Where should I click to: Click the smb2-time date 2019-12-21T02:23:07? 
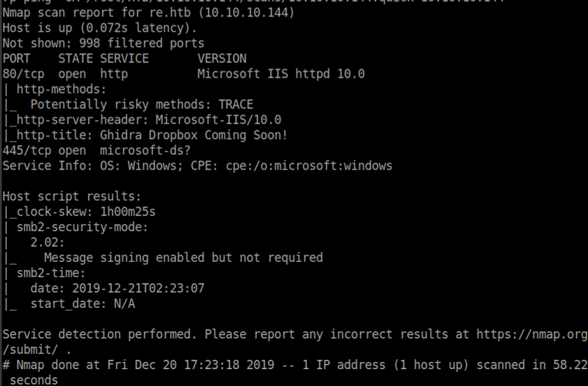click(x=138, y=288)
